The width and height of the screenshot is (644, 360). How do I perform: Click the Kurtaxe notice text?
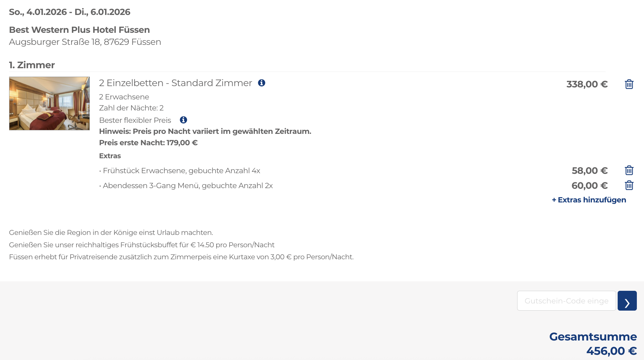(x=181, y=257)
